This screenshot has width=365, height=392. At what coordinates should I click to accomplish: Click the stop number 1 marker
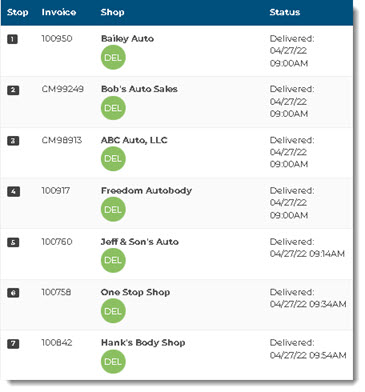point(13,39)
